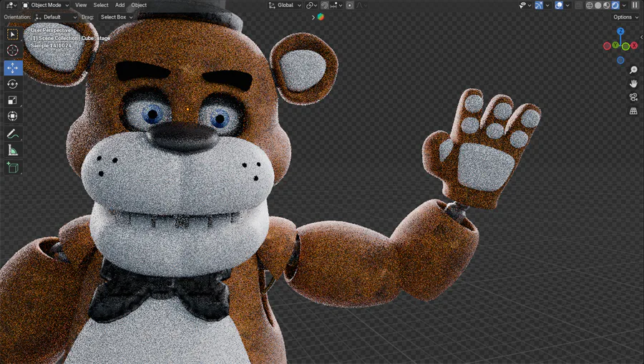Switch to wireframe viewport shading

pos(590,5)
